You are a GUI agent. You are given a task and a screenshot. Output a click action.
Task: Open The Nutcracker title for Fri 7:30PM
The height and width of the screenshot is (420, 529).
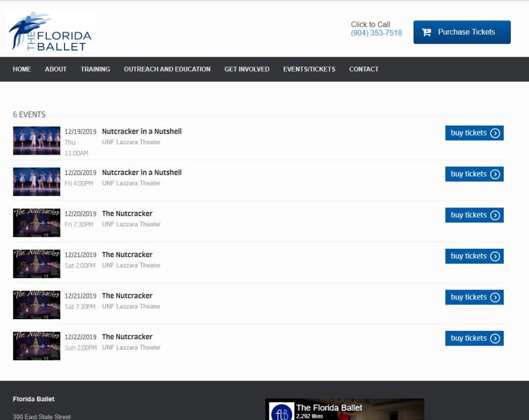point(127,214)
